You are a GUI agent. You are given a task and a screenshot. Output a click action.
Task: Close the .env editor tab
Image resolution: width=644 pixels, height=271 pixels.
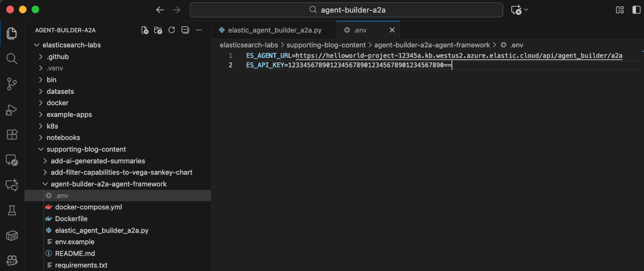tap(392, 30)
